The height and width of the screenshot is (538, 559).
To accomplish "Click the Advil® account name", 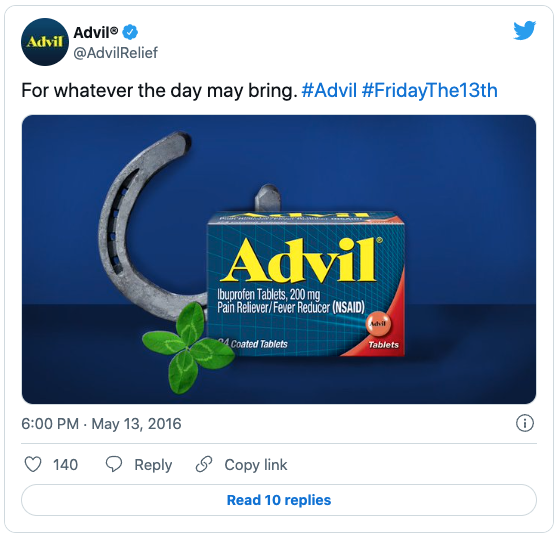I will point(96,33).
